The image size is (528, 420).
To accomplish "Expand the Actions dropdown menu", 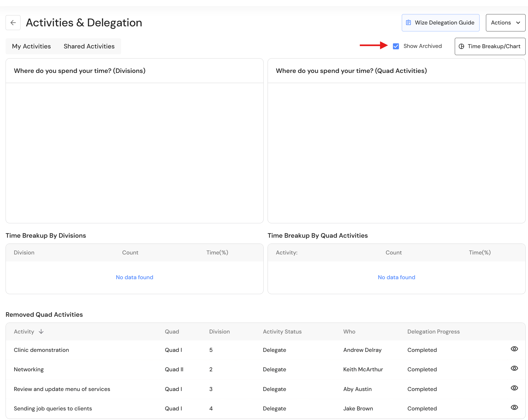I will 505,23.
